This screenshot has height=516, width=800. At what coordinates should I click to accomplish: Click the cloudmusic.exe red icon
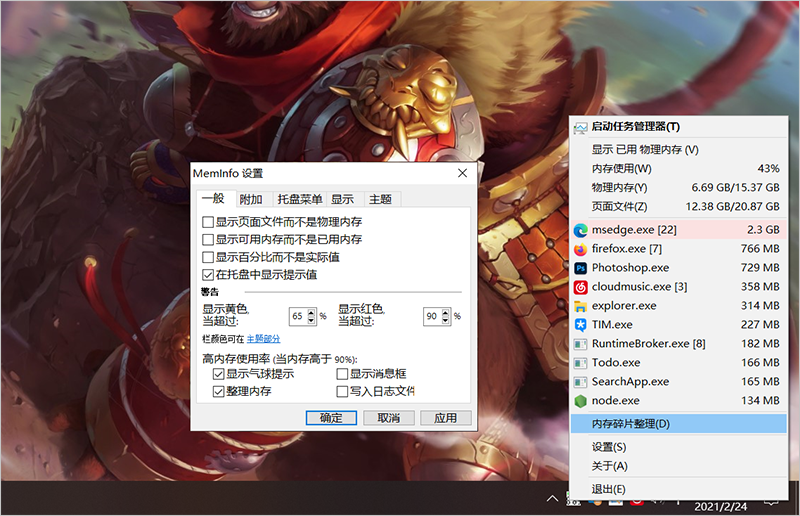pyautogui.click(x=581, y=287)
